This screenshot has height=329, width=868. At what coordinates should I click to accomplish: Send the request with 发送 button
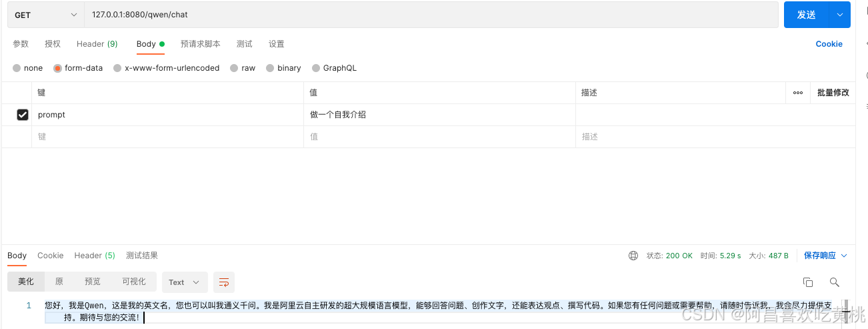tap(806, 15)
